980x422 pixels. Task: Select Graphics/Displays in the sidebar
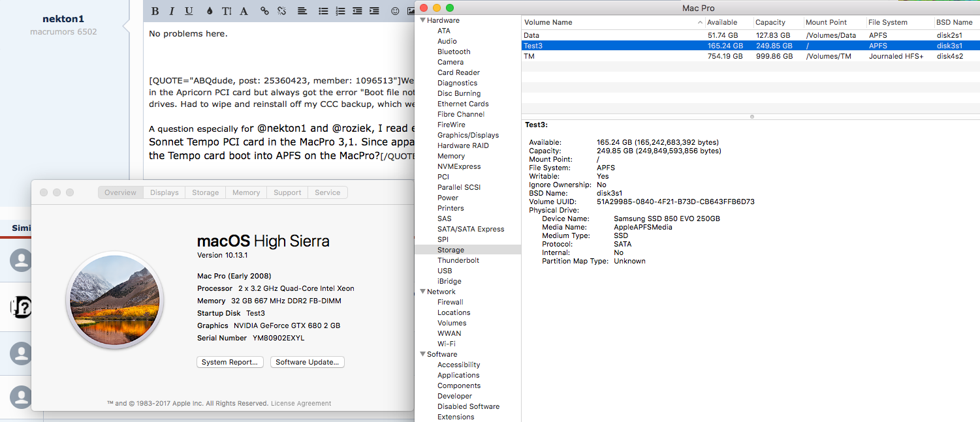coord(468,135)
